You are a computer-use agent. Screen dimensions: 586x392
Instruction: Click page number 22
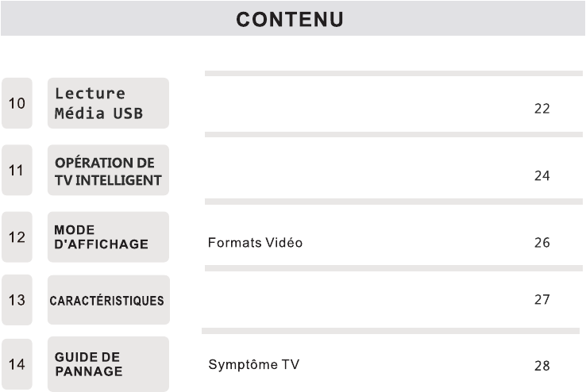point(542,109)
